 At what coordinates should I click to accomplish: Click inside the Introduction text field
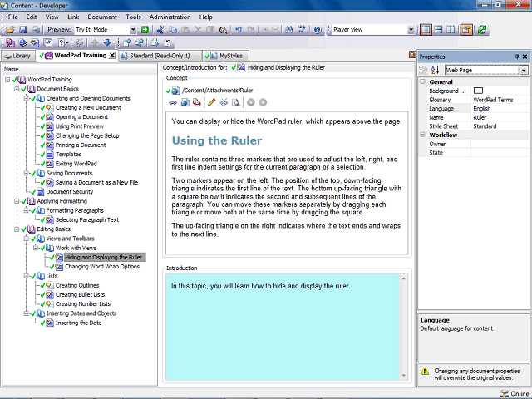(x=283, y=327)
